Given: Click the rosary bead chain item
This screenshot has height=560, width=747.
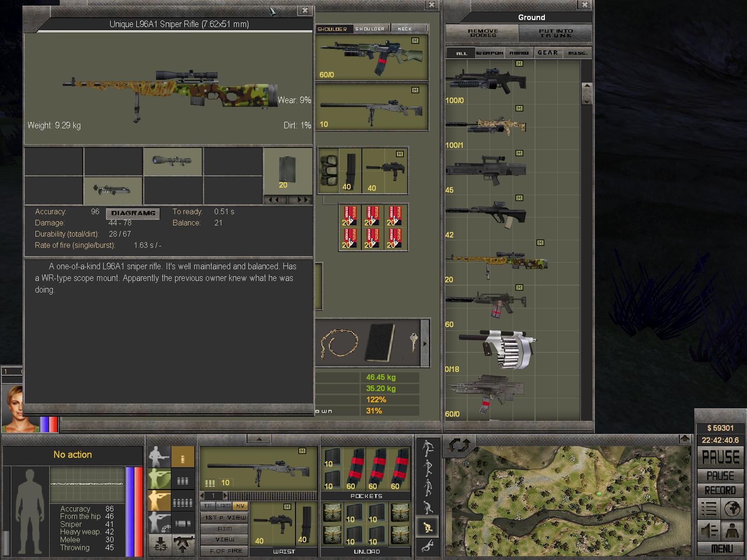Looking at the screenshot, I should click(339, 344).
